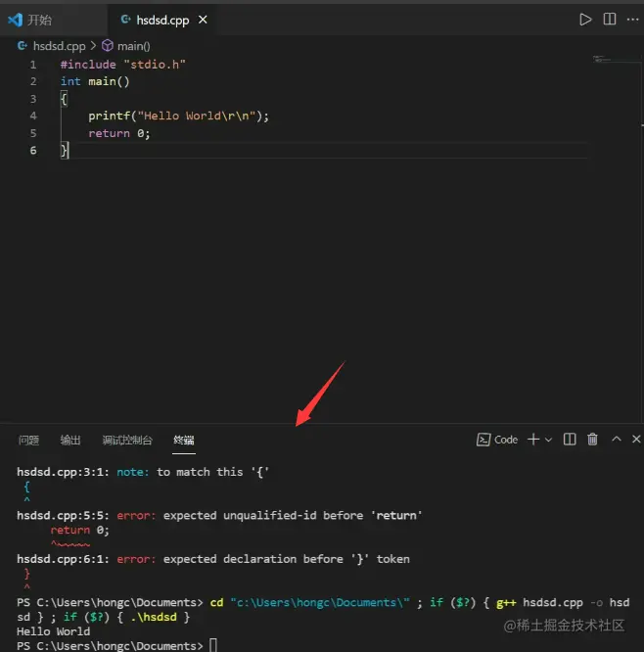Click the Code terminal profile label
This screenshot has width=644, height=652.
pos(506,440)
